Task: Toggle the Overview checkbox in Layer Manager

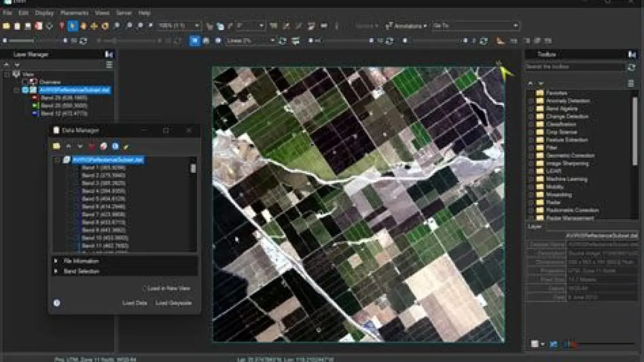Action: pos(25,82)
